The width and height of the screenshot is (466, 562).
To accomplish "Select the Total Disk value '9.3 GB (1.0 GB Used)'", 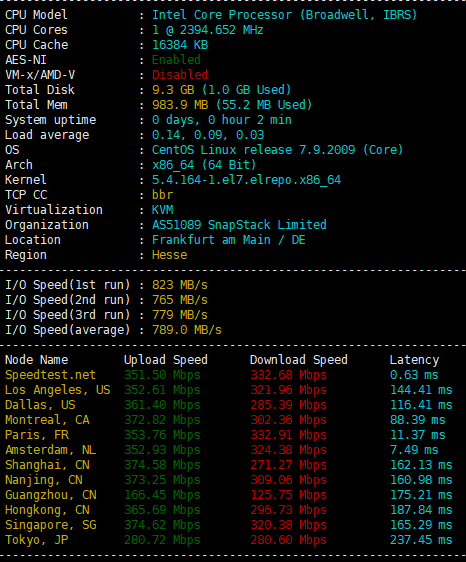I will 222,90.
